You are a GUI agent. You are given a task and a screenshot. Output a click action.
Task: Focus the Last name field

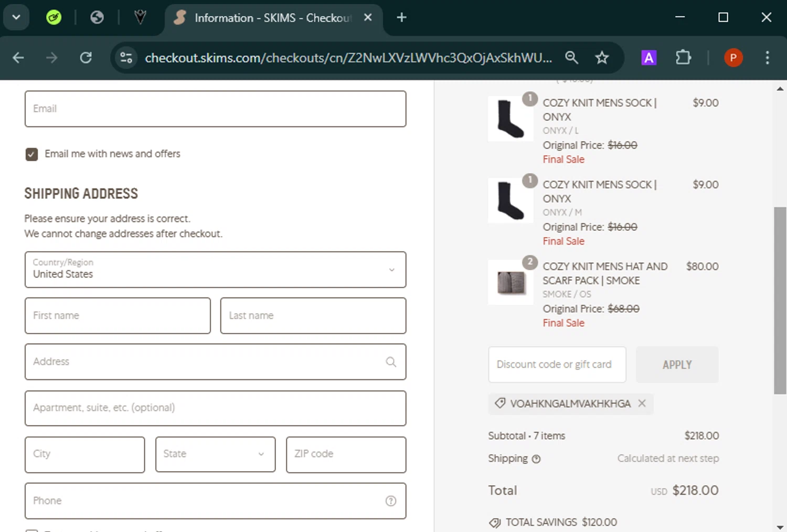(313, 316)
